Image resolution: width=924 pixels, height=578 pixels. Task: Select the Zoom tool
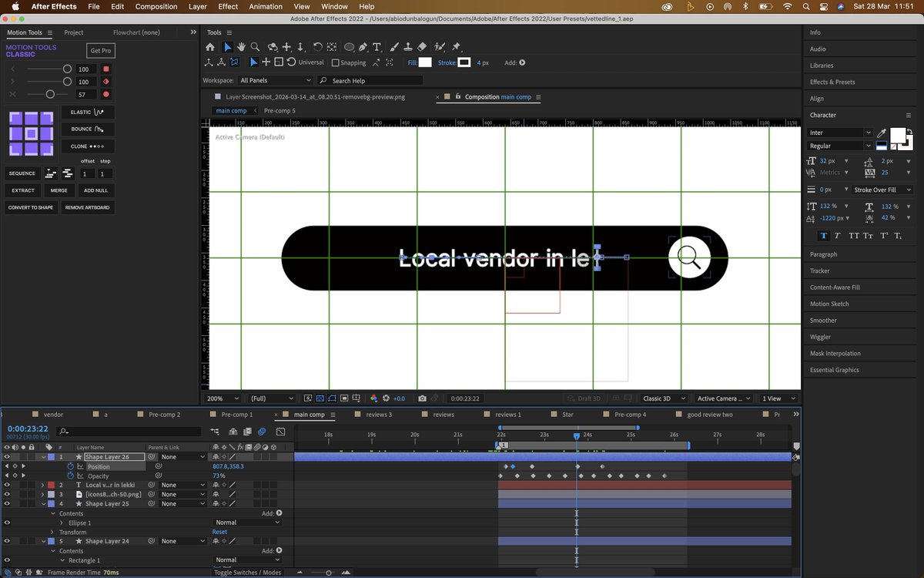(x=255, y=47)
